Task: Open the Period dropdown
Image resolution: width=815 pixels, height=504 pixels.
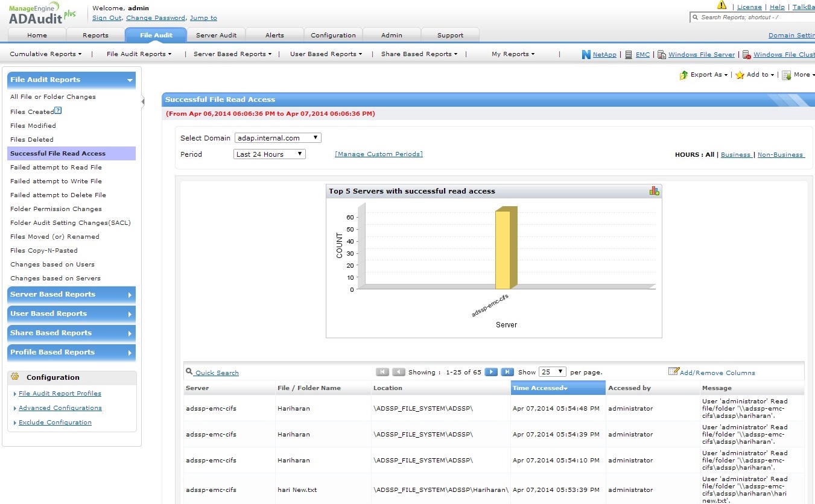Action: pos(270,154)
